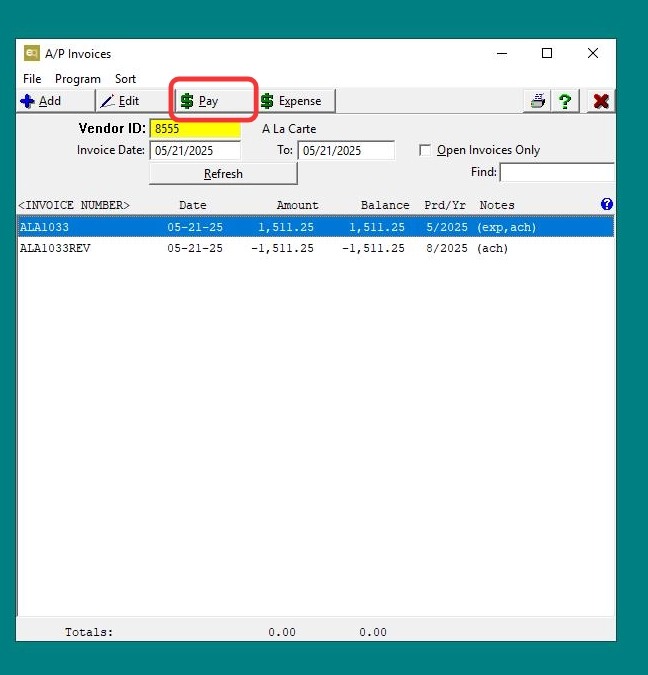Click the Balance column header
The width and height of the screenshot is (648, 675).
tap(385, 205)
